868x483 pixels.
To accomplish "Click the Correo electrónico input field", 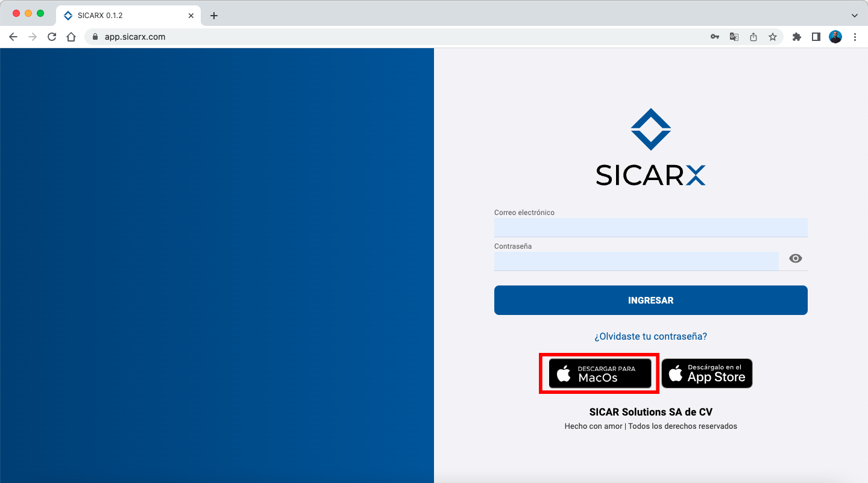I will coord(650,228).
